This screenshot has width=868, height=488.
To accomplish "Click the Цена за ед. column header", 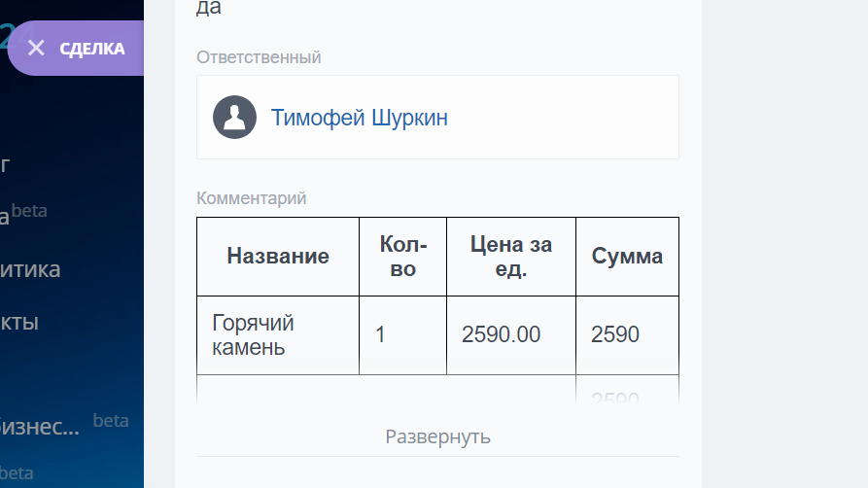I will click(x=510, y=257).
